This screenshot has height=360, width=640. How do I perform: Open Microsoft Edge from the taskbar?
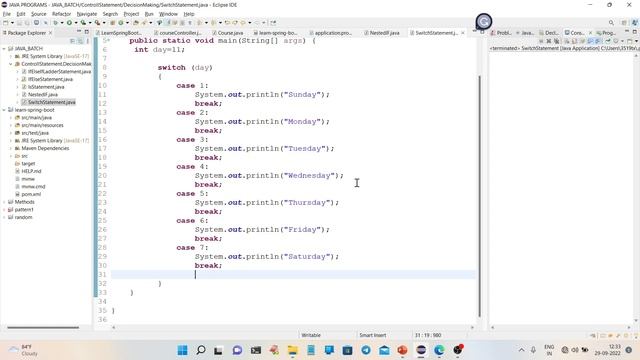[439, 350]
